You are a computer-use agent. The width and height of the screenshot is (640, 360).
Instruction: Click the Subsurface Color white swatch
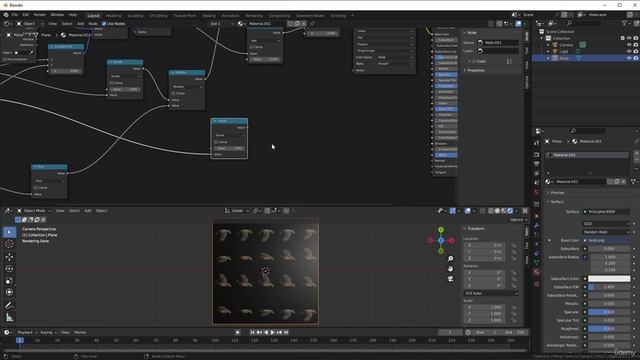click(609, 278)
